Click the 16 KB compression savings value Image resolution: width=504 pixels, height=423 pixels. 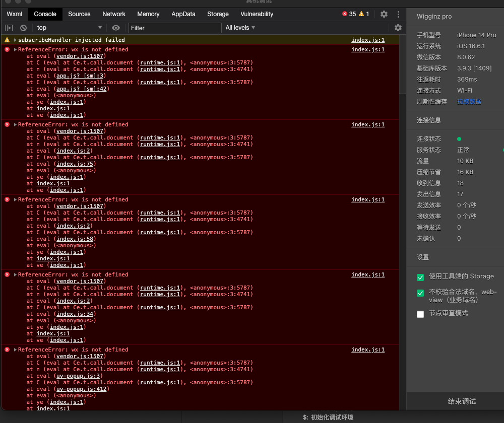coord(465,172)
